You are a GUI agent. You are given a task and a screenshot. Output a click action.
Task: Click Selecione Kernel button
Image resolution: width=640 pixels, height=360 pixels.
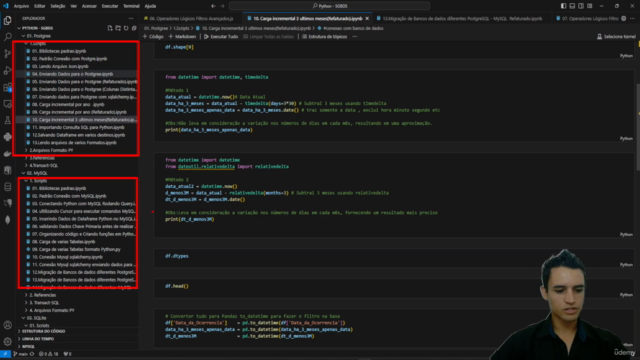click(616, 36)
